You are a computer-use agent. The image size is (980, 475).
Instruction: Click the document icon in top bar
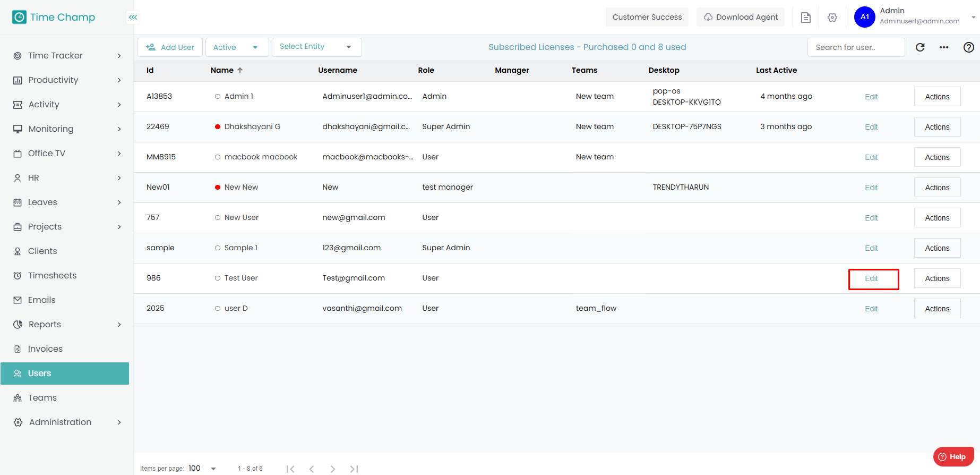(x=805, y=18)
